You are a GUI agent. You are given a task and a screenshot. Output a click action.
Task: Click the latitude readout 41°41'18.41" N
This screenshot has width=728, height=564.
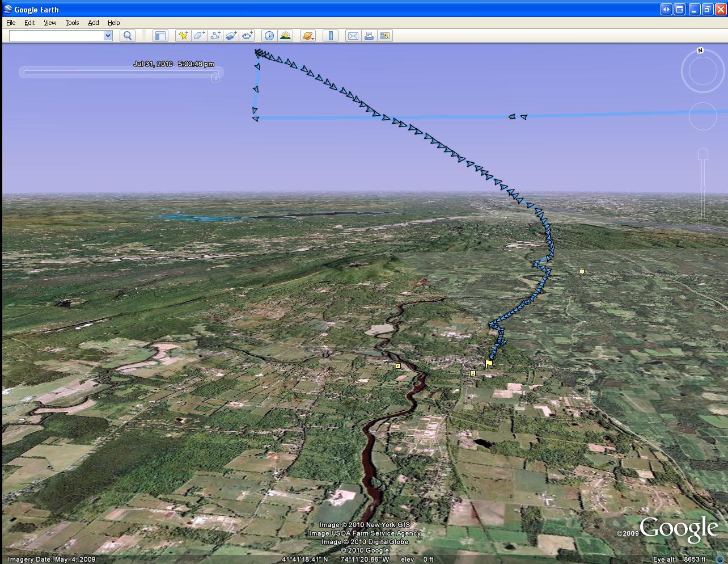304,559
